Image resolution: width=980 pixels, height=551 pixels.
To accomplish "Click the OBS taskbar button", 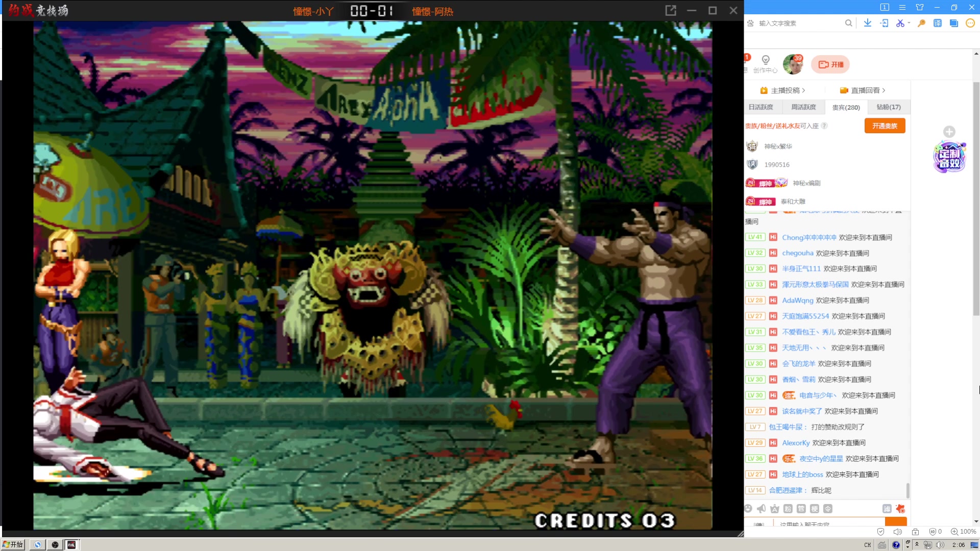I will [55, 545].
